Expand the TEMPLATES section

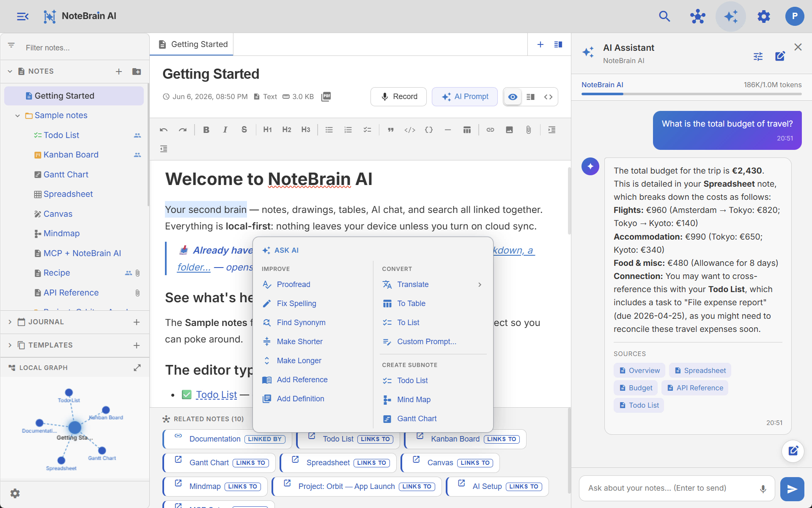pos(10,345)
